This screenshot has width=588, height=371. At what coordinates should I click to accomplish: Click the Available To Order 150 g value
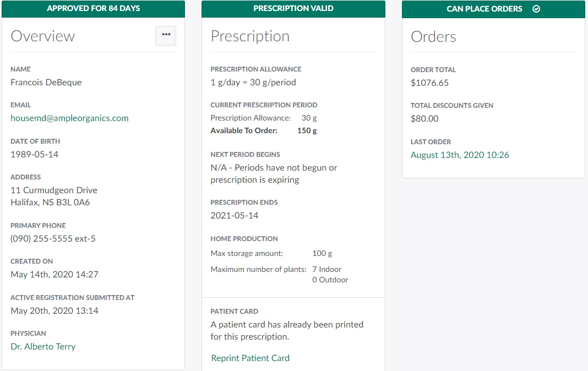point(307,131)
